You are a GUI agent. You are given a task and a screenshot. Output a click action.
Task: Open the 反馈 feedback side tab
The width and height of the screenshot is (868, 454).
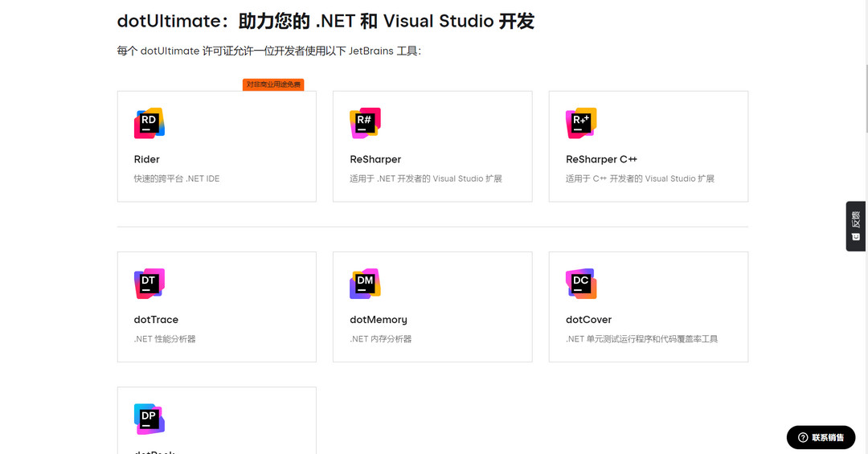pyautogui.click(x=856, y=226)
